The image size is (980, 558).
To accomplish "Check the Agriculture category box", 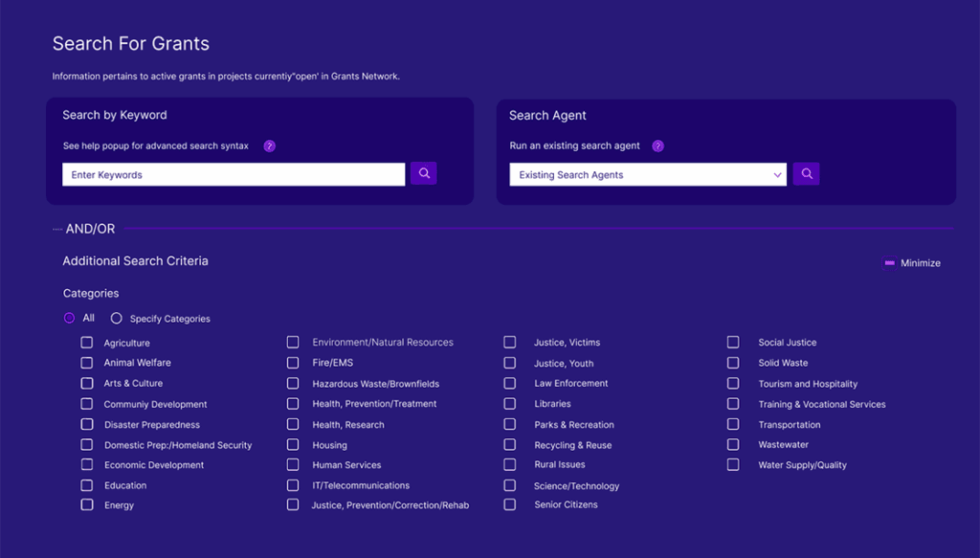I will pyautogui.click(x=87, y=343).
